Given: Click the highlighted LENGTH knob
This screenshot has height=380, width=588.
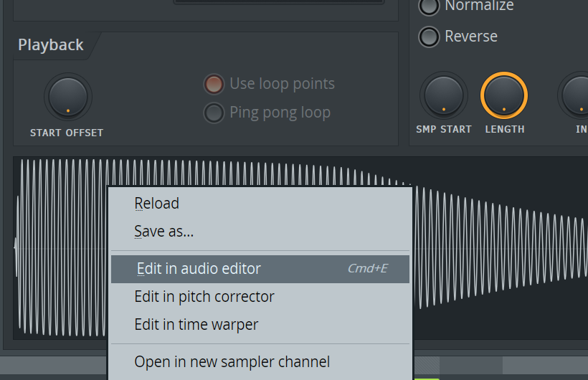Looking at the screenshot, I should click(x=504, y=95).
